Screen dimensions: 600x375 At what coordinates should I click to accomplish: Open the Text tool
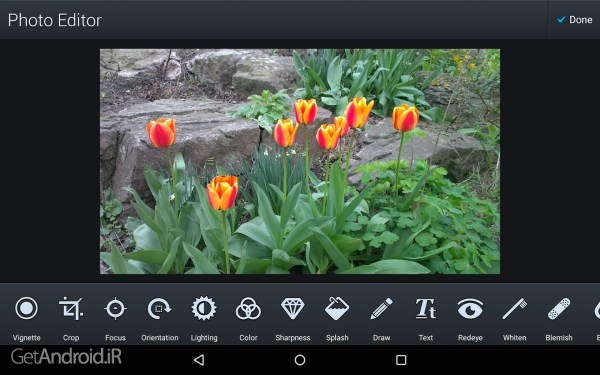coord(426,308)
